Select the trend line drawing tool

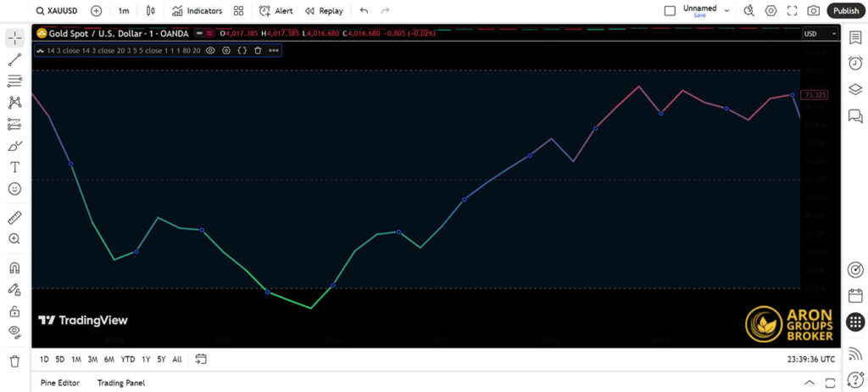[14, 59]
